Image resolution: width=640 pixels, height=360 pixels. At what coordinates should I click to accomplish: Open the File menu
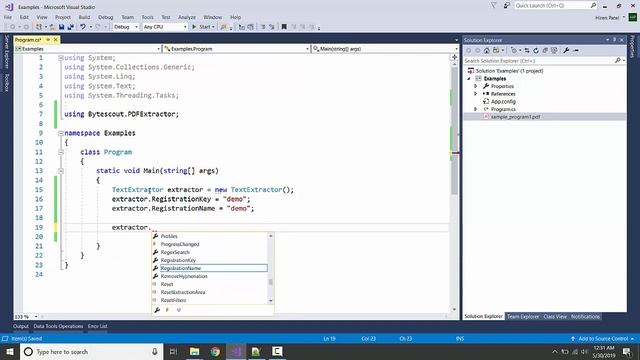coord(8,17)
